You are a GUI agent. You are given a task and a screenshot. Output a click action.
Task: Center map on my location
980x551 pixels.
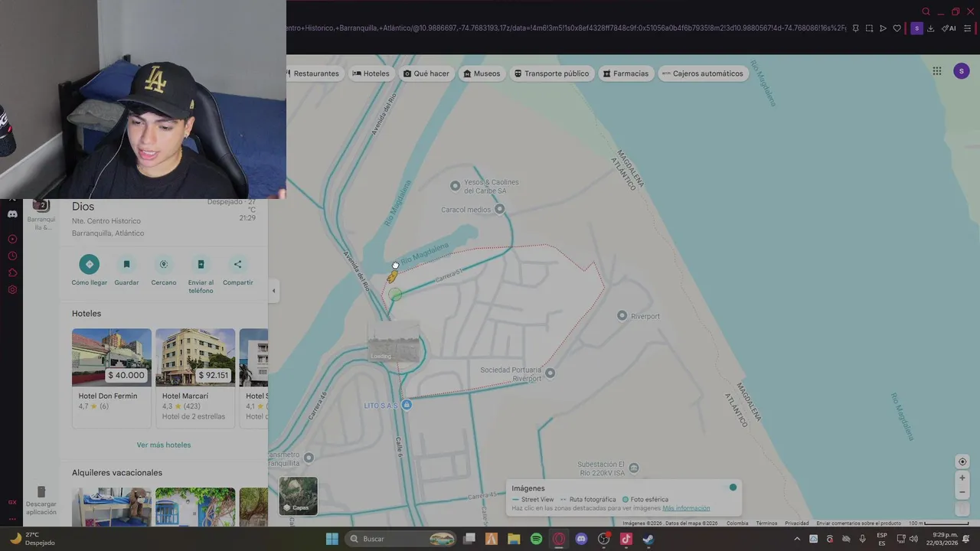(963, 461)
